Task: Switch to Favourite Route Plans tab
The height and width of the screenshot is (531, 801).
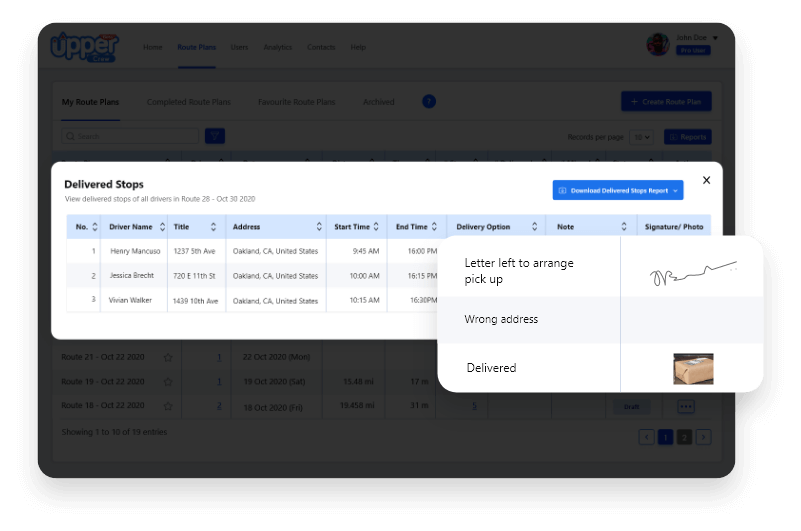Action: pos(296,102)
